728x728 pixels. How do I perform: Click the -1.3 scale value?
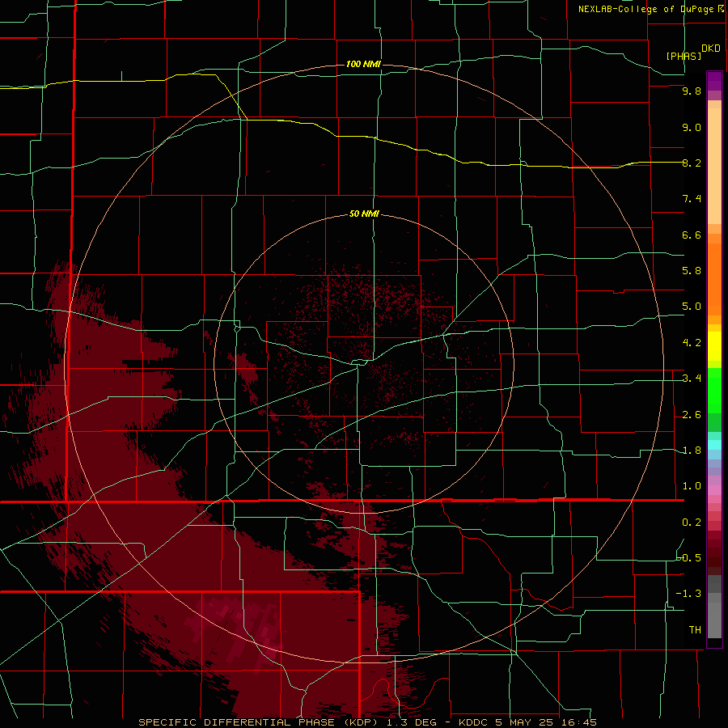[x=689, y=594]
